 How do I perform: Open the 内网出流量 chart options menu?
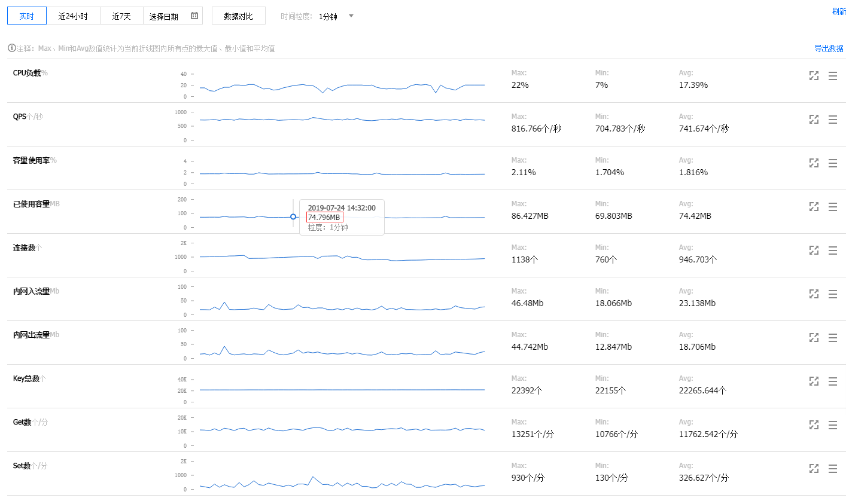coord(833,338)
